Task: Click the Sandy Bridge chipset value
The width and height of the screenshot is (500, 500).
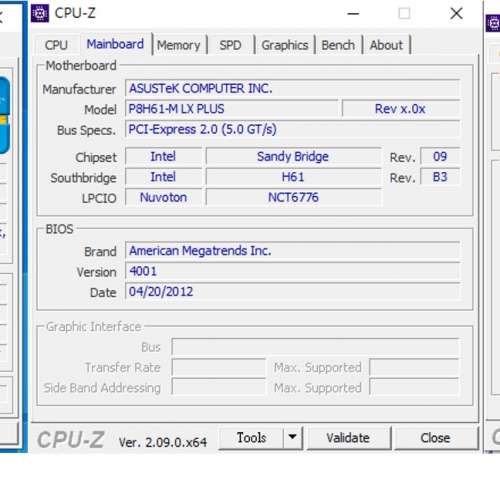Action: point(293,157)
